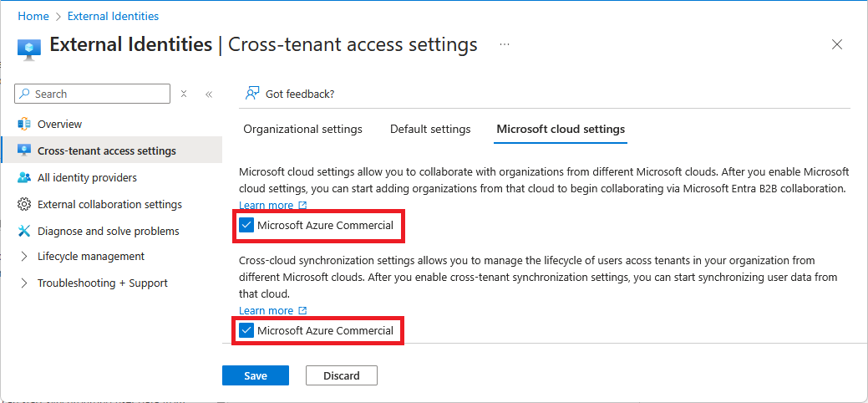Open the more options ellipsis menu
868x403 pixels.
pos(505,44)
